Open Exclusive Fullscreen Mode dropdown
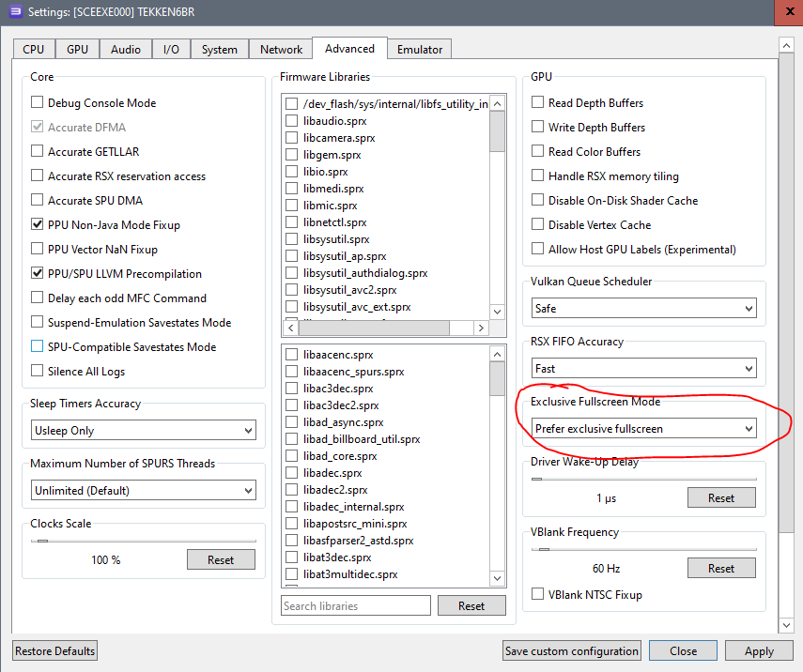Image resolution: width=803 pixels, height=672 pixels. (643, 429)
